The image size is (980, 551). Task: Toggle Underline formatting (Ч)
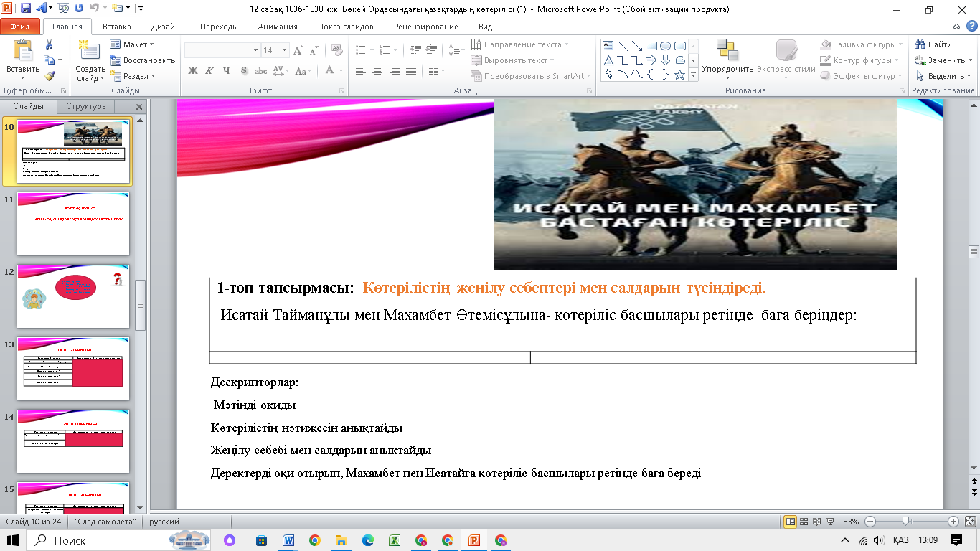point(227,71)
